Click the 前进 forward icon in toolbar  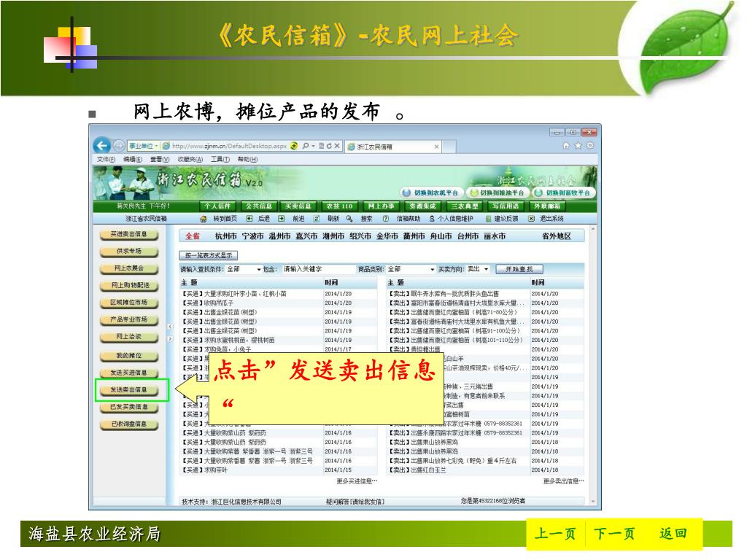pyautogui.click(x=282, y=219)
